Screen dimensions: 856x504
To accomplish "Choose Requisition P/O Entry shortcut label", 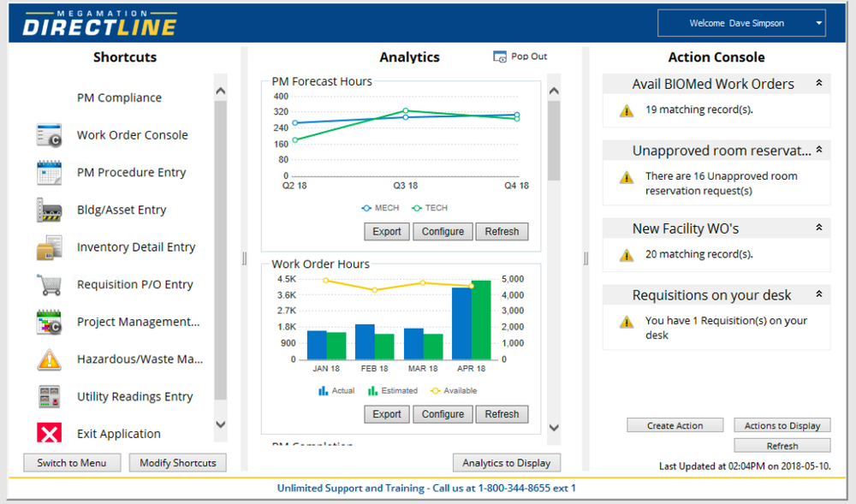I will coord(135,284).
